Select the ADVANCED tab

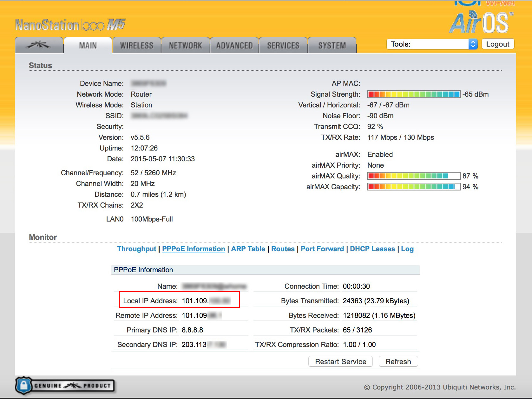[234, 45]
